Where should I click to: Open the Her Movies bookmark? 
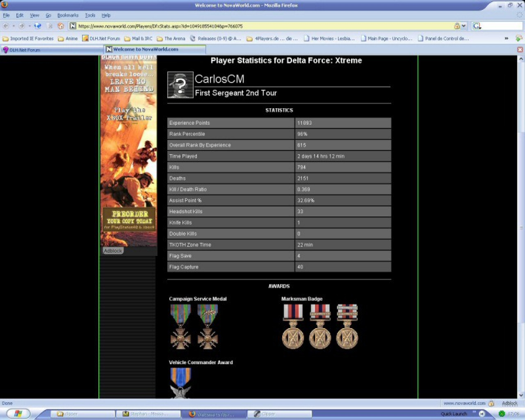tap(329, 39)
